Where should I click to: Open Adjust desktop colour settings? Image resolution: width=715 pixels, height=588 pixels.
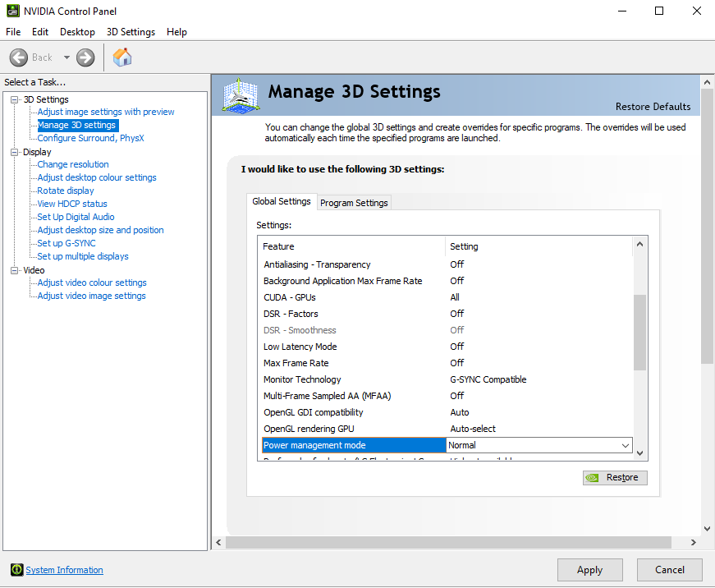[x=97, y=177]
